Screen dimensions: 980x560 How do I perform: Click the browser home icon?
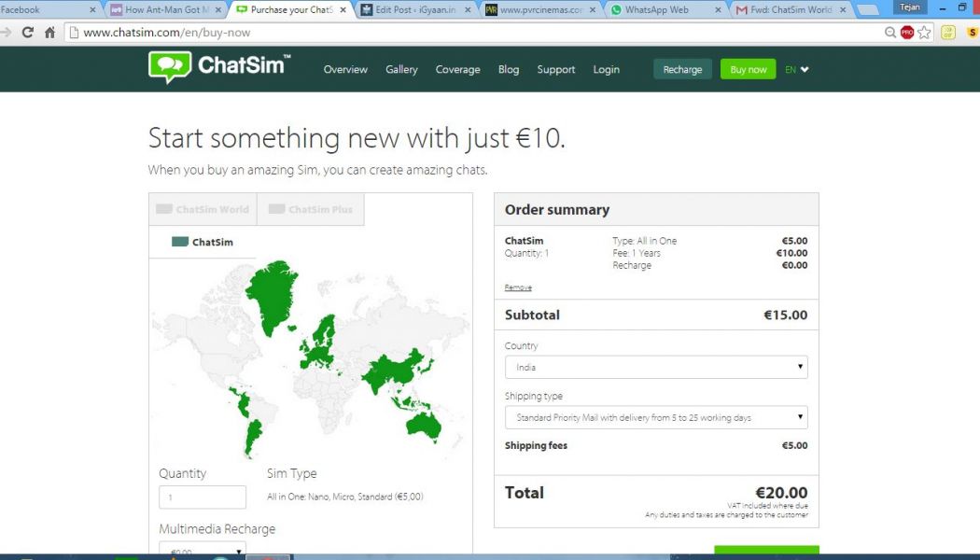click(50, 33)
